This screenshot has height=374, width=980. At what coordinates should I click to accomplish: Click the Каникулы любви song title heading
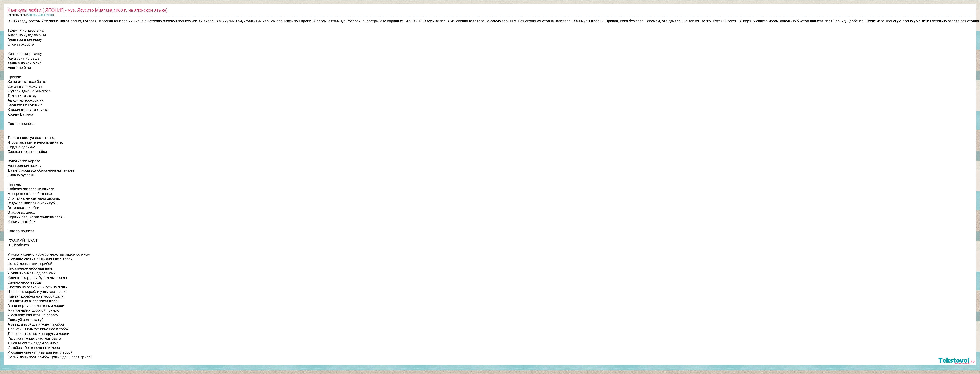87,10
